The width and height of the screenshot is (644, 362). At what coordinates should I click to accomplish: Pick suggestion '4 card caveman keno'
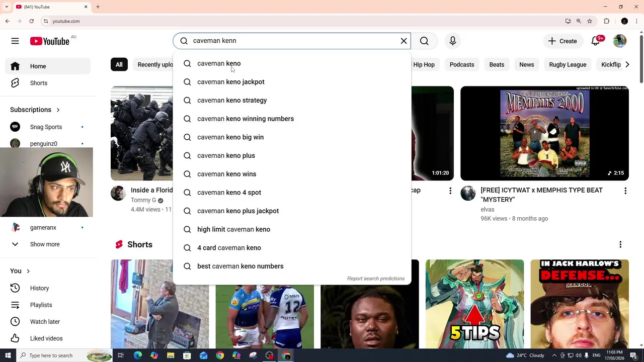coord(292,248)
